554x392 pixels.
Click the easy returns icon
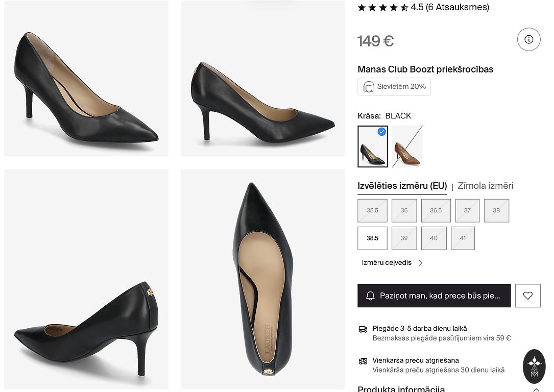point(363,361)
